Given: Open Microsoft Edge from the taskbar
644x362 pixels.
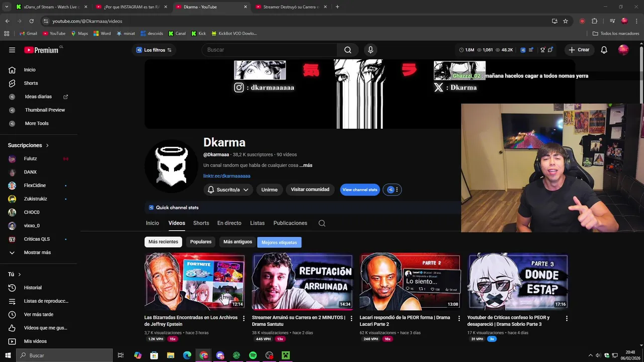Looking at the screenshot, I should 187,355.
